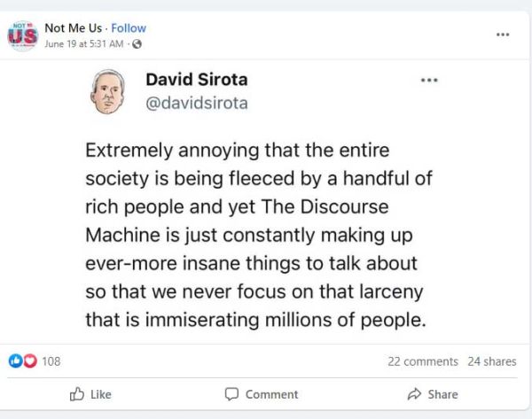Viewport: 532px width, 419px height.
Task: View the 22 comments
Action: (x=422, y=361)
